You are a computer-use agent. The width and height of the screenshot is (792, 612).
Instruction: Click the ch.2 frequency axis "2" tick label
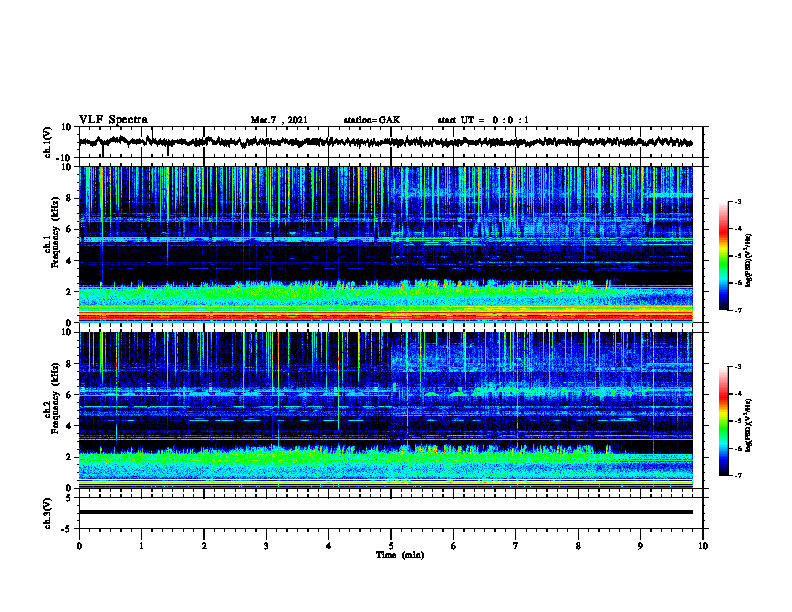click(x=70, y=457)
